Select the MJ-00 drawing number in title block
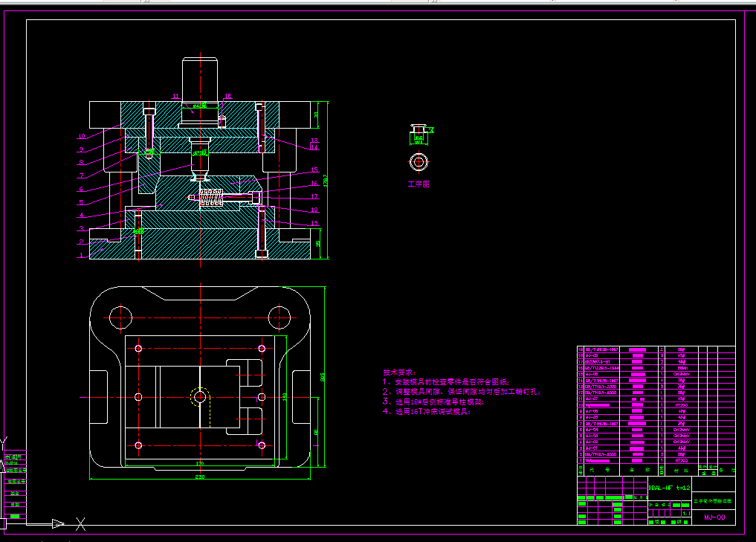Viewport: 756px width, 542px height. 714,517
